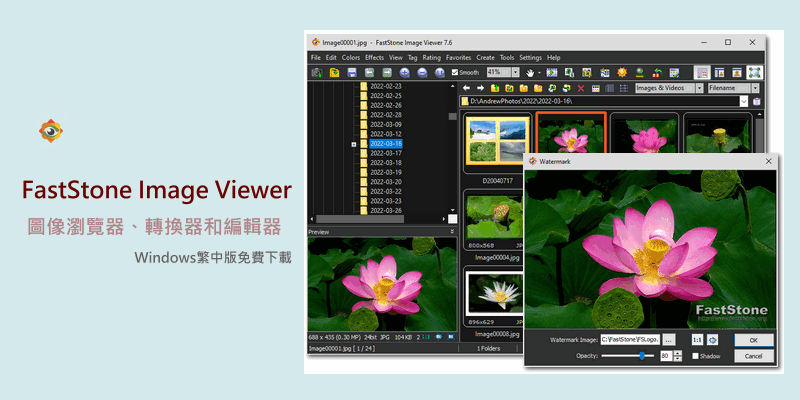Screen dimensions: 800x400
Task: Delete selected file with red X
Action: 581,88
